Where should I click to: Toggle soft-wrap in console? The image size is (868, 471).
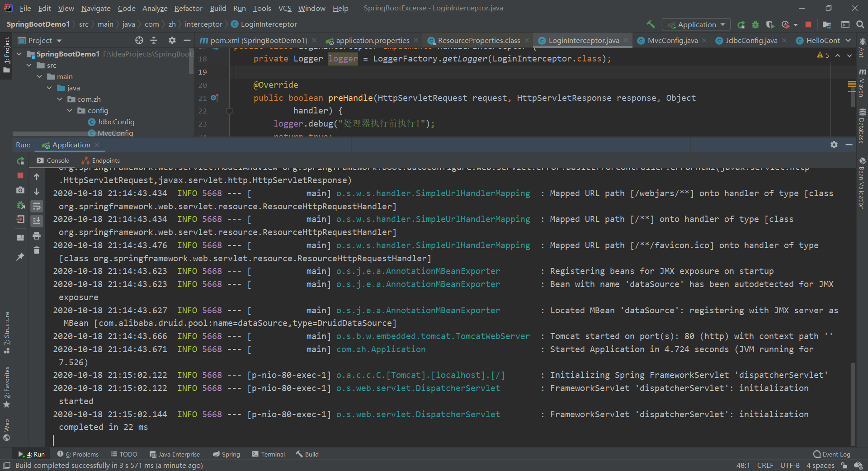tap(37, 206)
